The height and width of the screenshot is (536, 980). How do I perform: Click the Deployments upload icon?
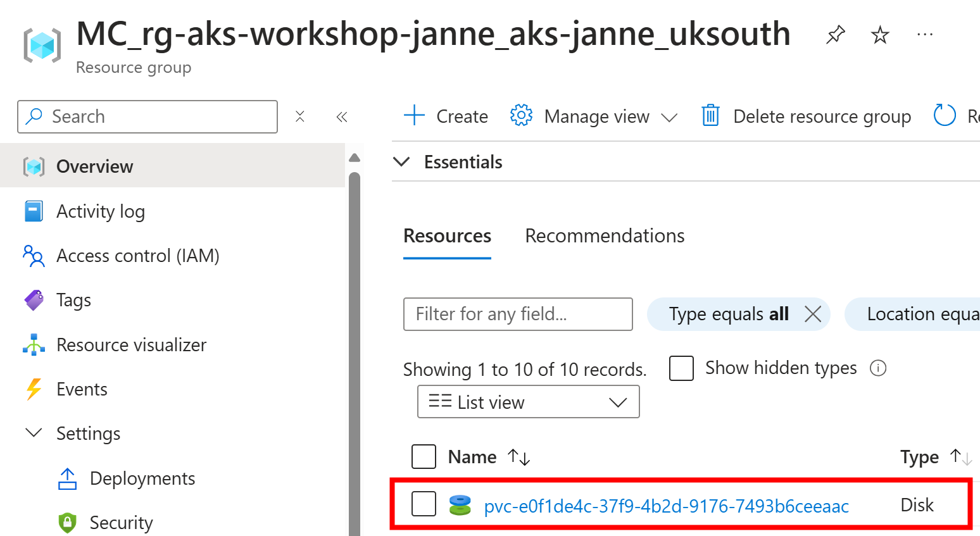coord(67,478)
